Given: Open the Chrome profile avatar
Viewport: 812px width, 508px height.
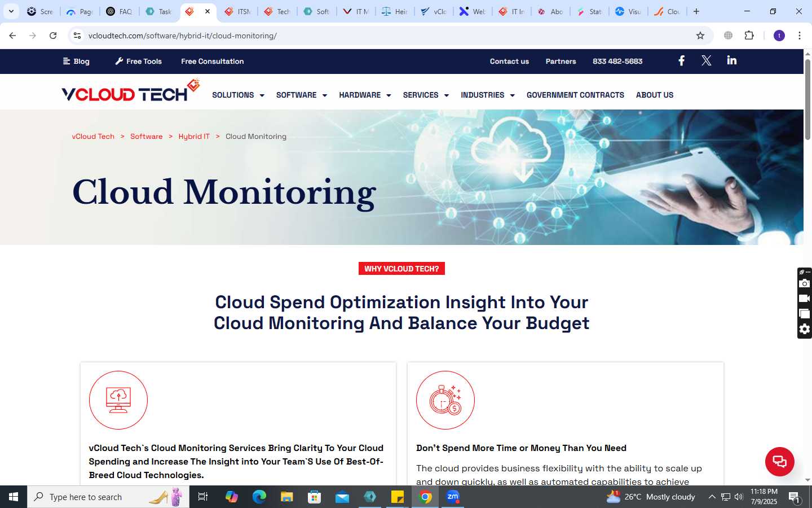Looking at the screenshot, I should pyautogui.click(x=779, y=36).
